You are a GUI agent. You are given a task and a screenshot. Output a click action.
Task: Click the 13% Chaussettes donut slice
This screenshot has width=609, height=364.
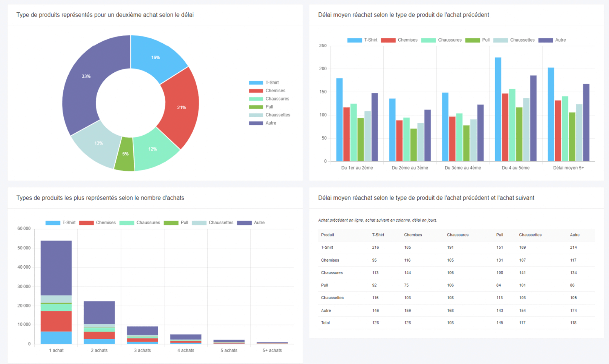pos(99,143)
